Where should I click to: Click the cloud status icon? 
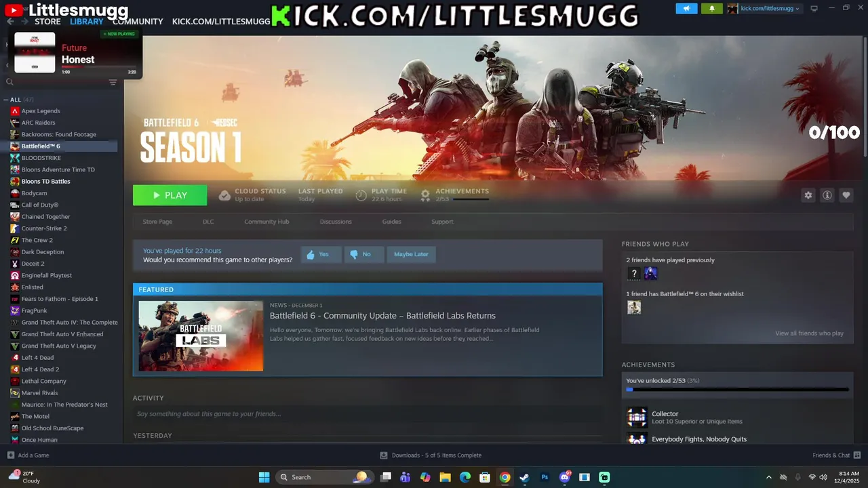coord(224,195)
